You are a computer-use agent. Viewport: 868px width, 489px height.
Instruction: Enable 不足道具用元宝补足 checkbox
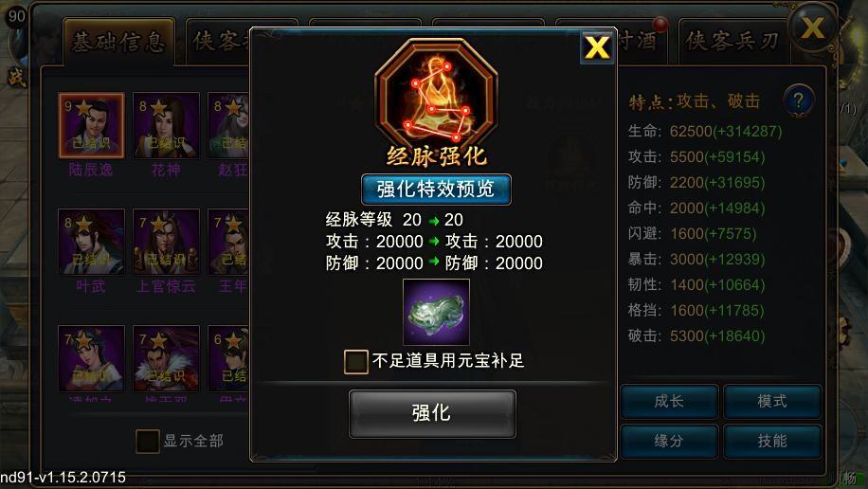pyautogui.click(x=355, y=362)
